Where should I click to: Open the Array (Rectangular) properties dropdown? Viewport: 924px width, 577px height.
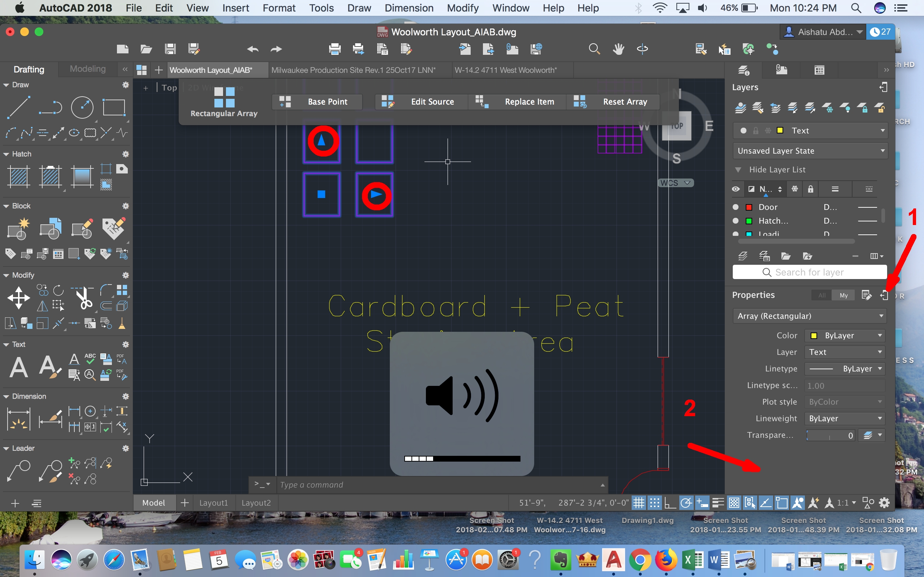809,316
